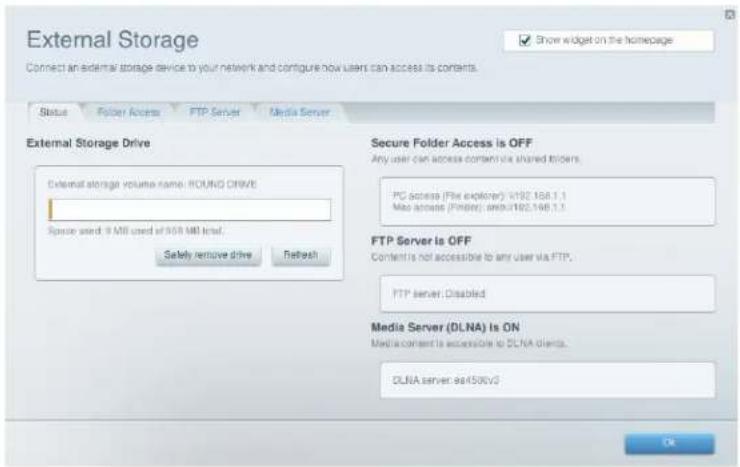The image size is (740, 467).
Task: Select the Media Server (DLNA) is ON heading
Action: (x=445, y=327)
